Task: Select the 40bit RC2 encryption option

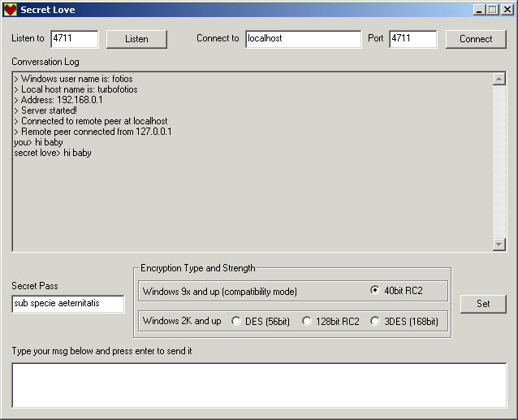Action: pos(374,291)
